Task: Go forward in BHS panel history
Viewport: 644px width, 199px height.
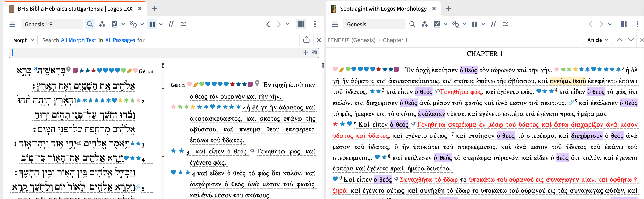Action: (279, 24)
